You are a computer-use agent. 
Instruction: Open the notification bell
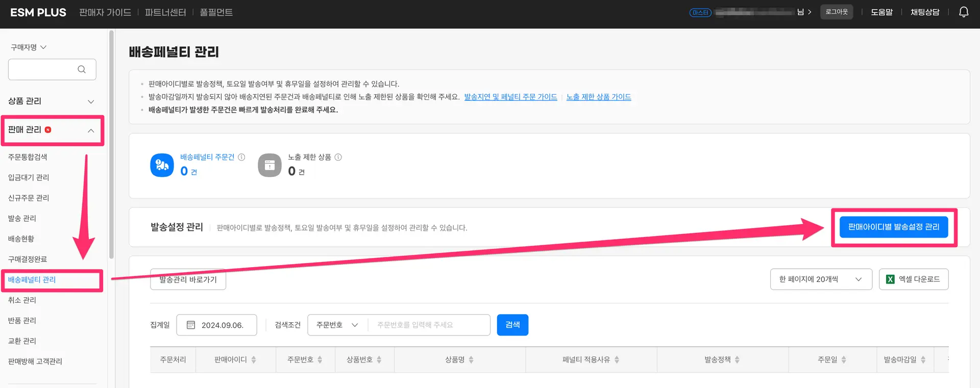coord(963,12)
